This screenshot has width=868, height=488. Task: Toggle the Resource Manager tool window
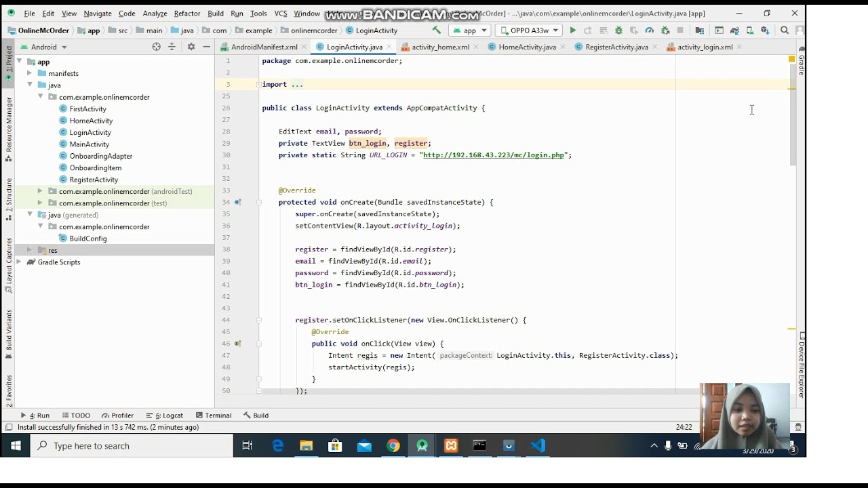click(x=8, y=129)
